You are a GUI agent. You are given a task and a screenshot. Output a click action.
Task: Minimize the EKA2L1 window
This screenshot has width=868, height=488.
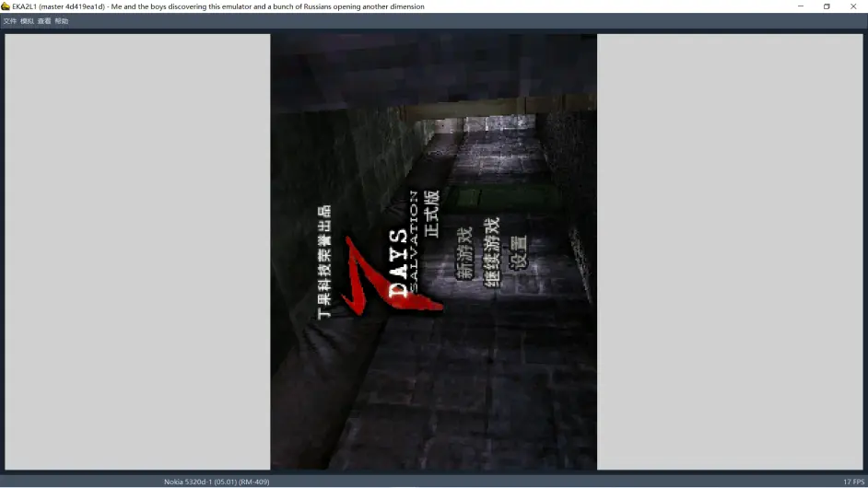pyautogui.click(x=801, y=6)
